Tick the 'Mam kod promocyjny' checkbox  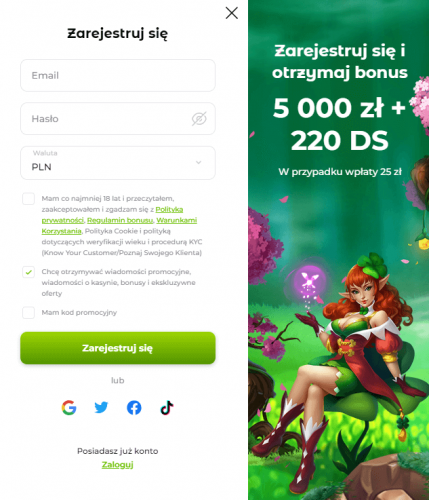pos(28,313)
